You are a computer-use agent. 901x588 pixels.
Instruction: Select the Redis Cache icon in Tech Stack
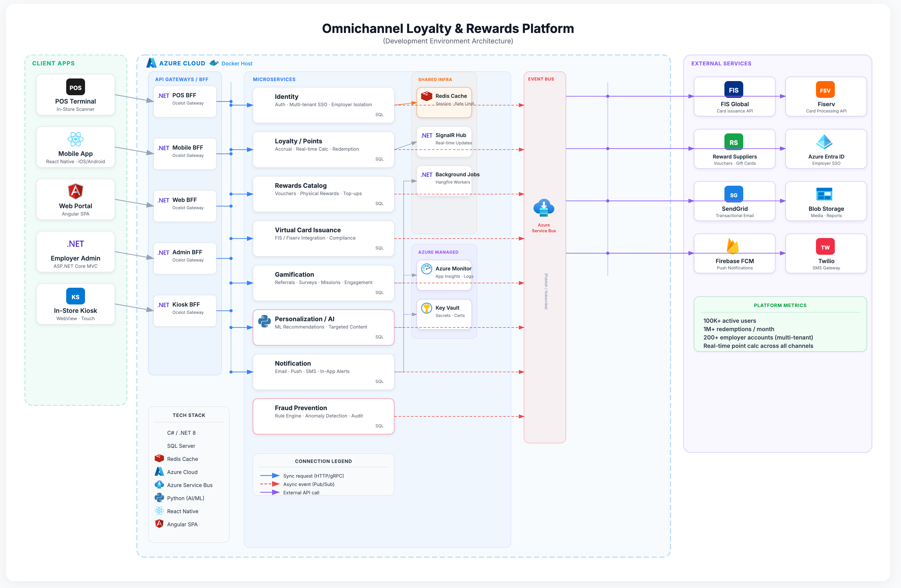click(x=159, y=459)
